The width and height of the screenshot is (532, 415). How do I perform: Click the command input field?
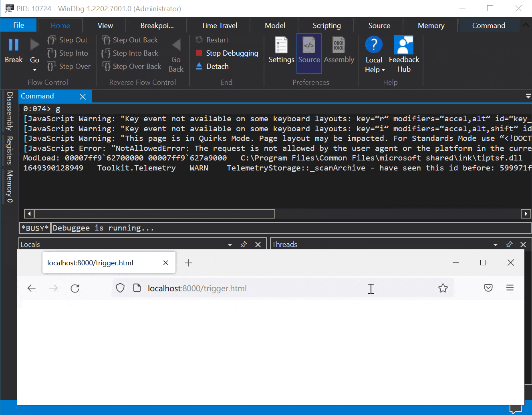291,228
